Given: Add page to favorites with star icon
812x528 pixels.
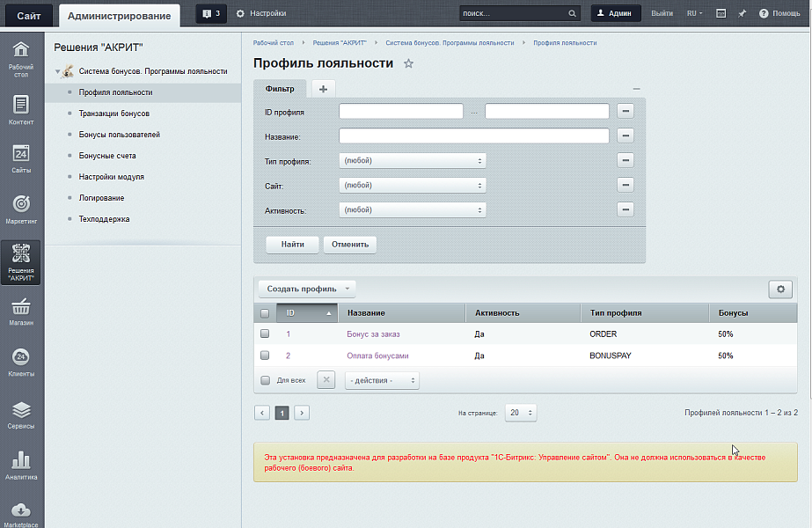Looking at the screenshot, I should [408, 64].
